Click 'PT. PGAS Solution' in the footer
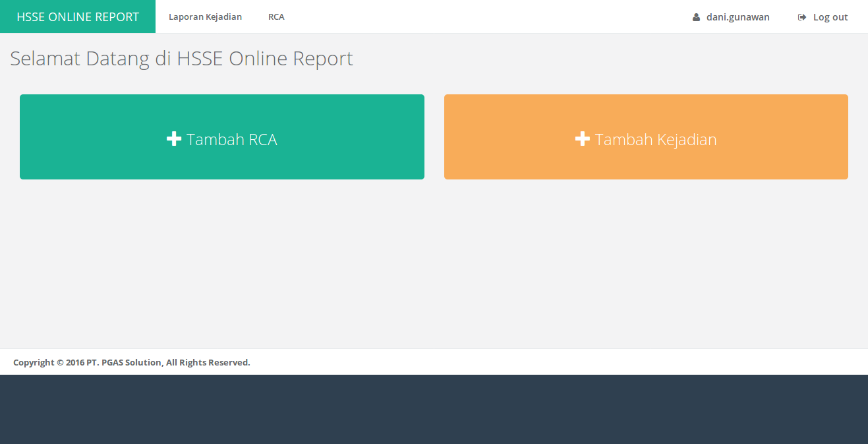The height and width of the screenshot is (444, 868). click(x=123, y=362)
